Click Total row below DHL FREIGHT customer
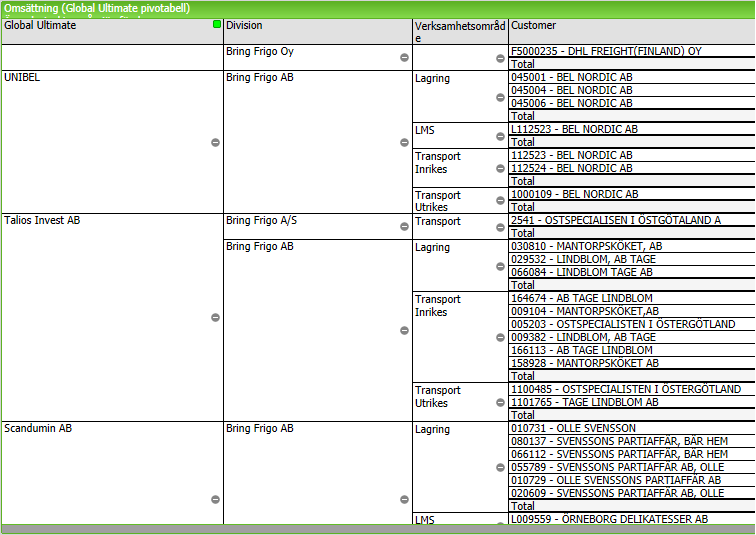This screenshot has height=535, width=756. click(632, 64)
